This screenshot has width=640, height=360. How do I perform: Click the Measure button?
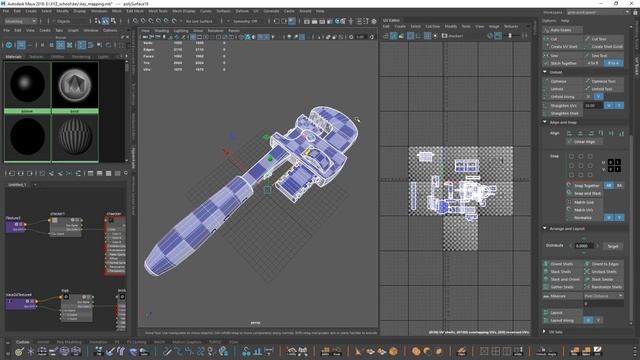click(562, 296)
